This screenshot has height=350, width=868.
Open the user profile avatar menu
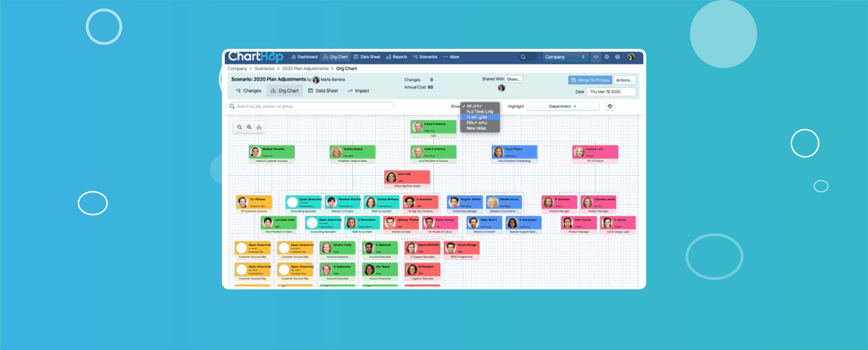tap(631, 57)
